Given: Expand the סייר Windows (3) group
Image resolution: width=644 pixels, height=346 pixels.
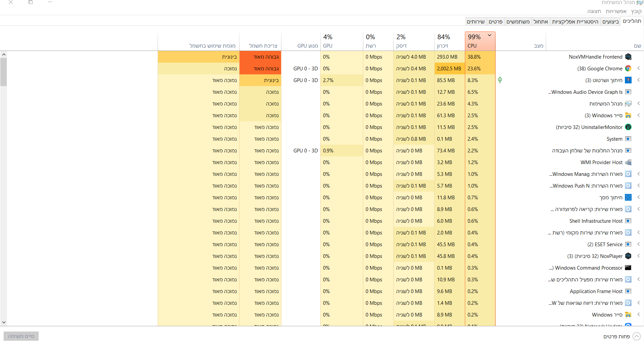Looking at the screenshot, I should (639, 115).
